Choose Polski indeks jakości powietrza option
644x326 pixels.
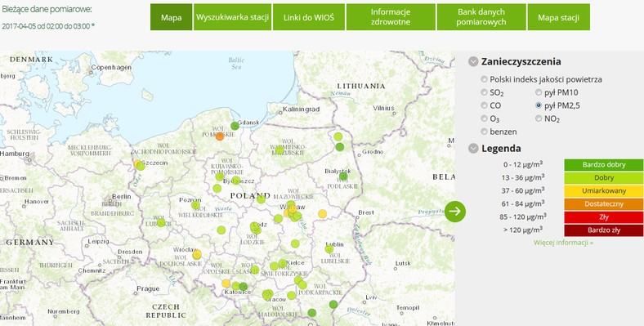point(484,79)
